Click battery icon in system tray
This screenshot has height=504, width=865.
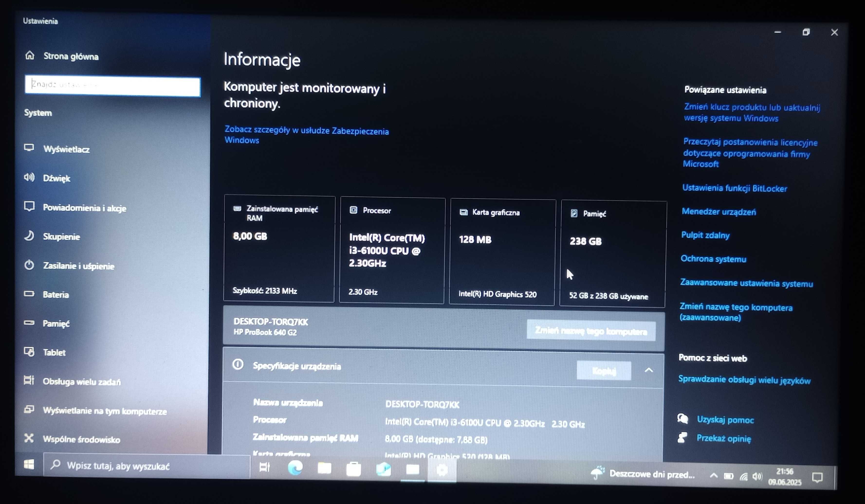pyautogui.click(x=728, y=476)
